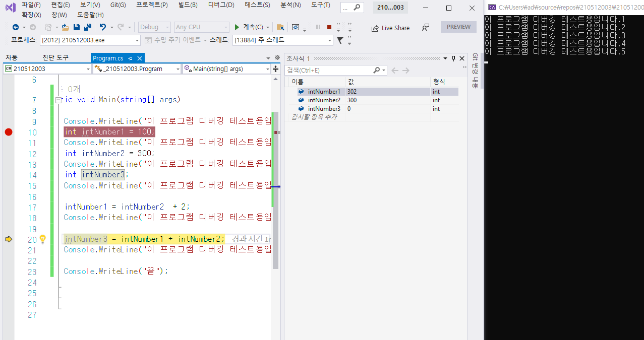Open the tab list dropdown arrow beside Program.cs
644x340 pixels.
tap(268, 58)
